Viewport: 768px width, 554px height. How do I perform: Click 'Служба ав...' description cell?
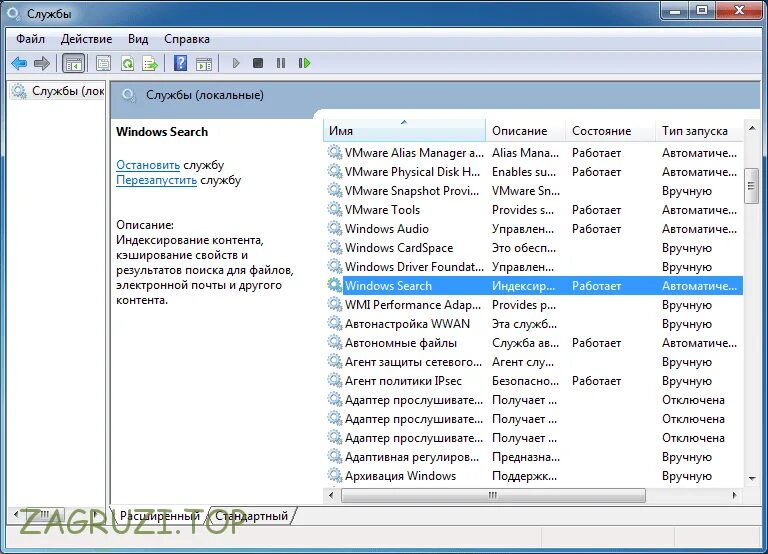tap(526, 343)
